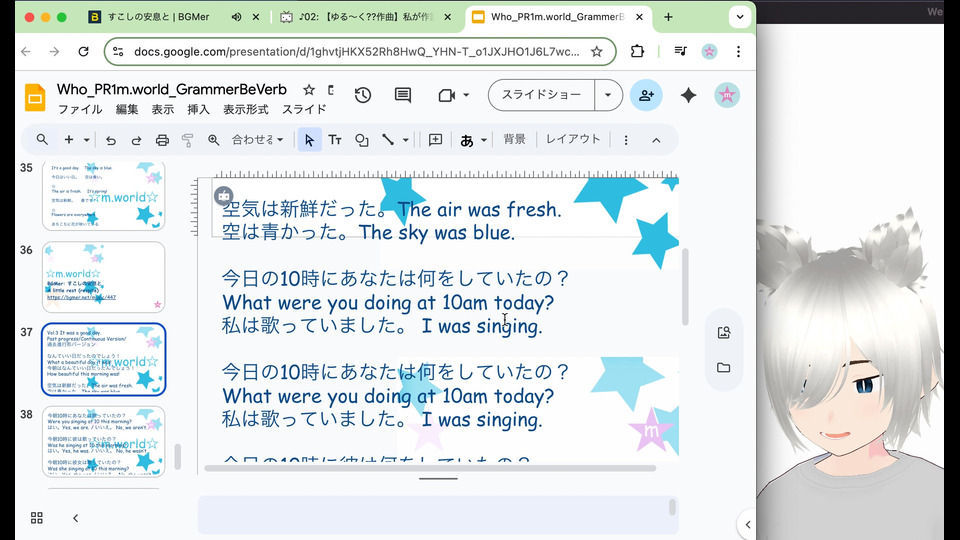The height and width of the screenshot is (540, 960).
Task: Click the Google Slides home logo
Action: pyautogui.click(x=36, y=97)
